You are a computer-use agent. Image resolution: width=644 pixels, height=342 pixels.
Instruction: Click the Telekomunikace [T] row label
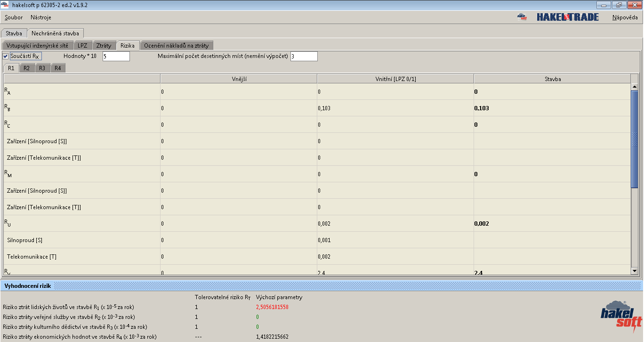[32, 257]
